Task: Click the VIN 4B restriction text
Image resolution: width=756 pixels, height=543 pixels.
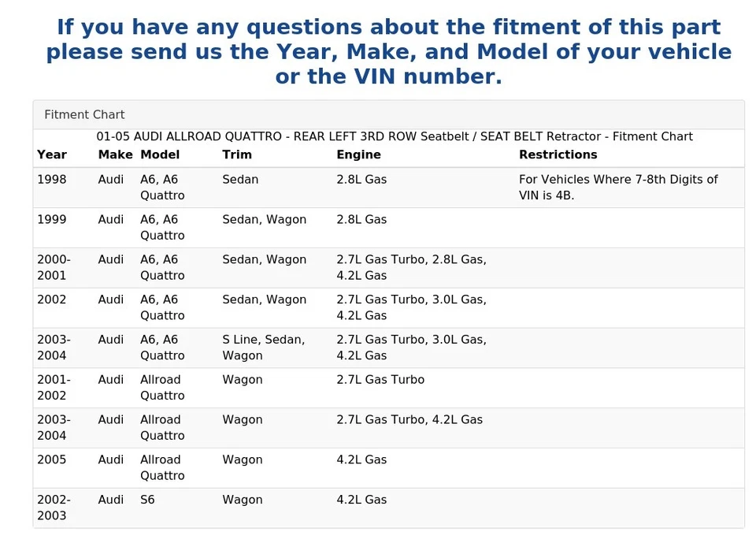Action: [x=618, y=188]
